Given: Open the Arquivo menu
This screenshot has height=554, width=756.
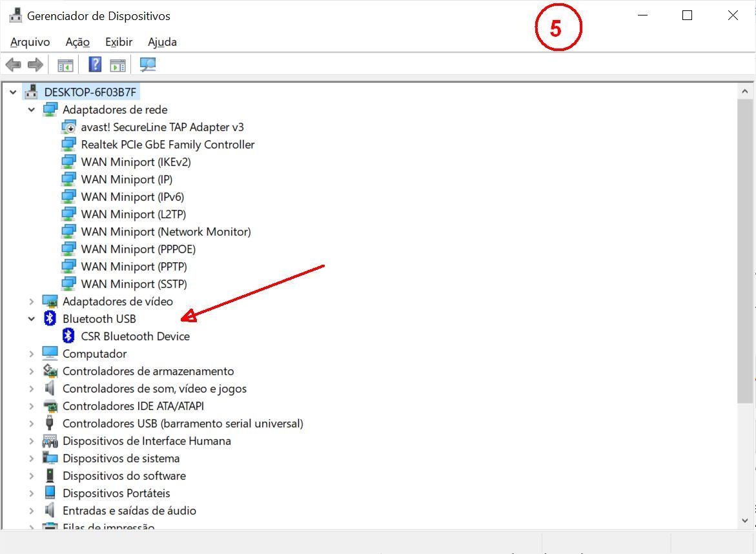Looking at the screenshot, I should (30, 42).
